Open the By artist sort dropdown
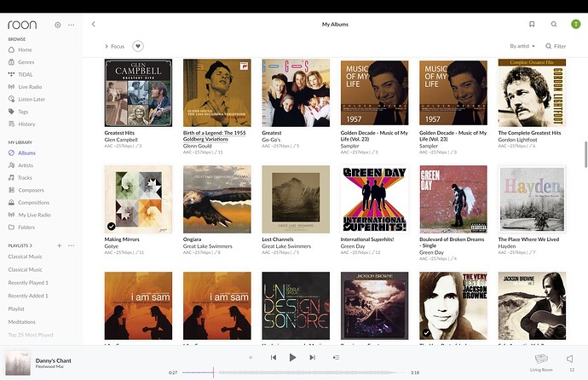Image resolution: width=588 pixels, height=380 pixels. (x=522, y=46)
